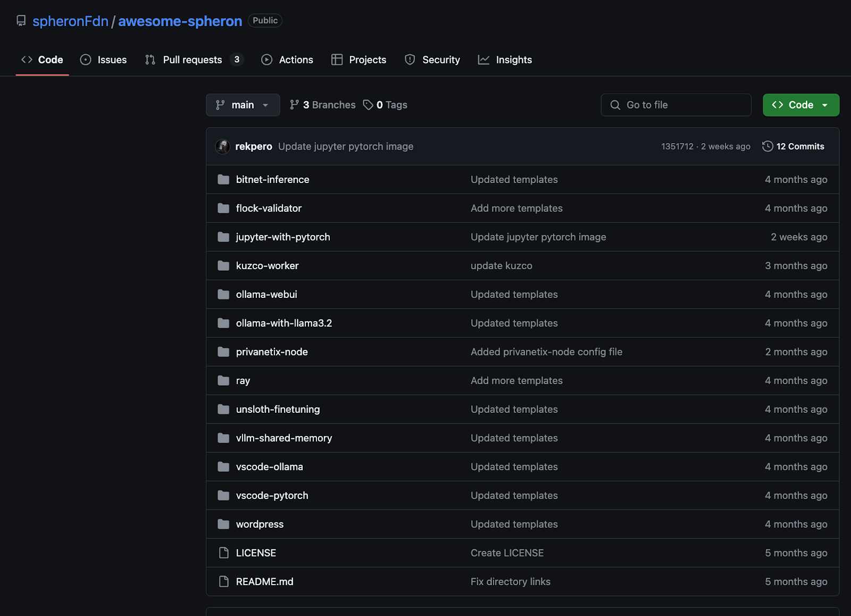
Task: Open the wordpress folder name
Action: point(260,524)
